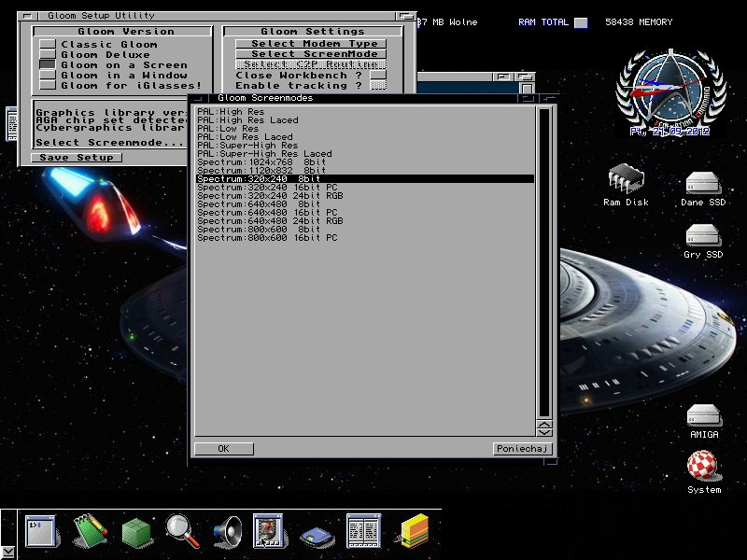Click Select ScreenMode button
Screen dimensions: 747x560
tap(311, 54)
